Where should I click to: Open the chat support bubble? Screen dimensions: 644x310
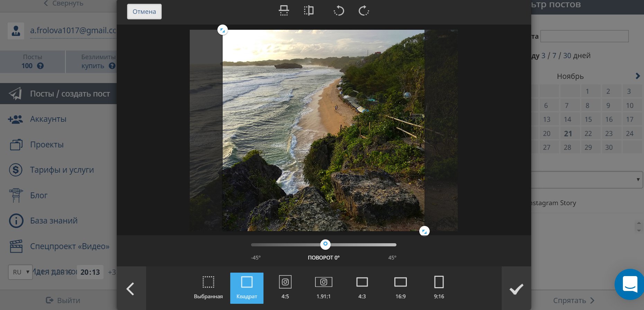point(630,284)
